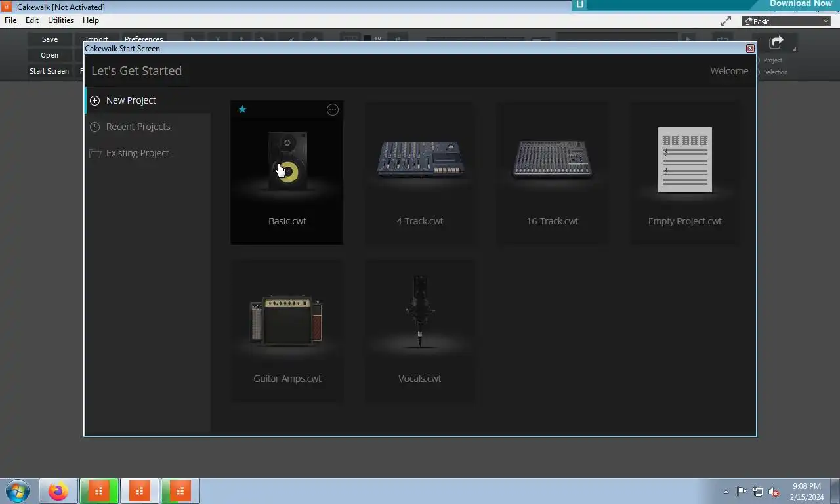This screenshot has width=840, height=504.
Task: Open the Action Center flag icon
Action: [x=742, y=492]
